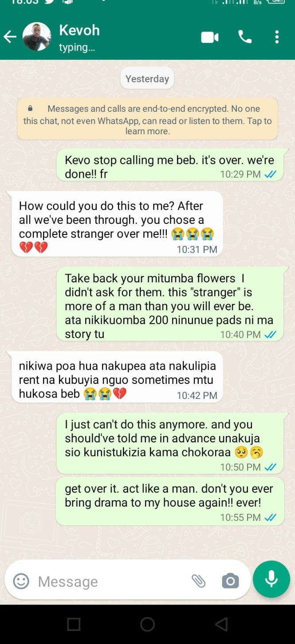Image resolution: width=295 pixels, height=644 pixels.
Task: Start a voice call with Kevoh
Action: point(245,37)
